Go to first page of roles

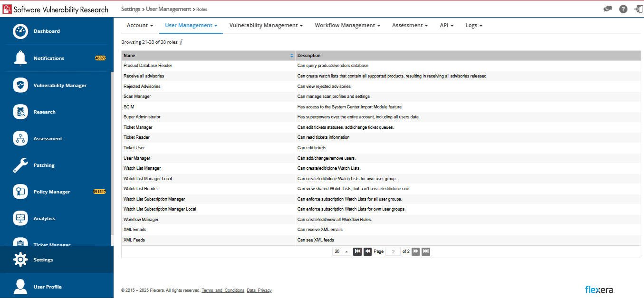pyautogui.click(x=357, y=251)
